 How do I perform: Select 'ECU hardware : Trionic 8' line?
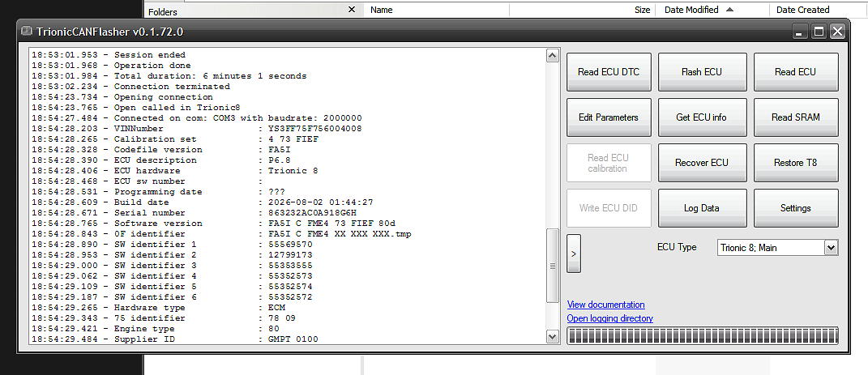click(175, 171)
